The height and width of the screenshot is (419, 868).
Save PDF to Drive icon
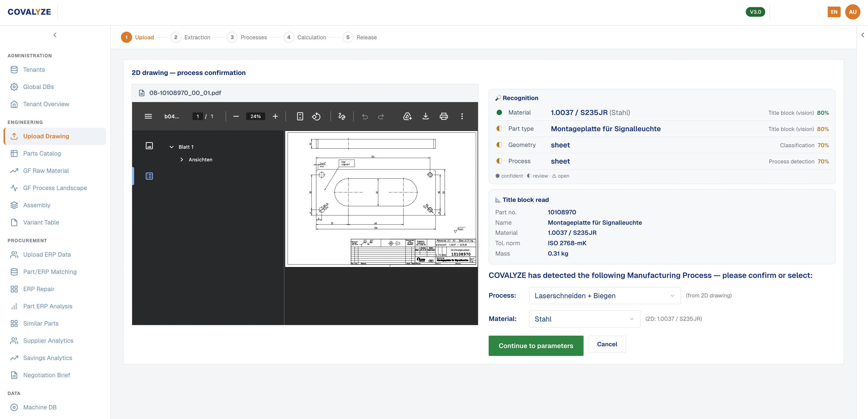click(x=407, y=116)
